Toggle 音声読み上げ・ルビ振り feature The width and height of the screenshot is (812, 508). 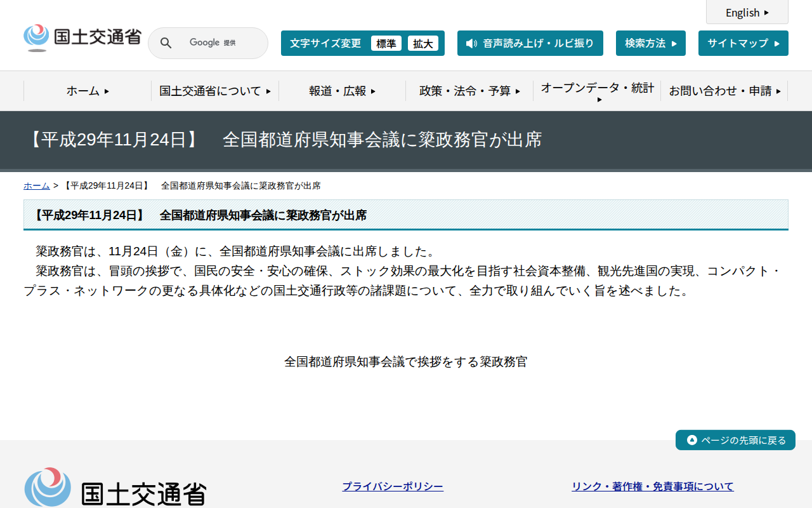[x=530, y=43]
